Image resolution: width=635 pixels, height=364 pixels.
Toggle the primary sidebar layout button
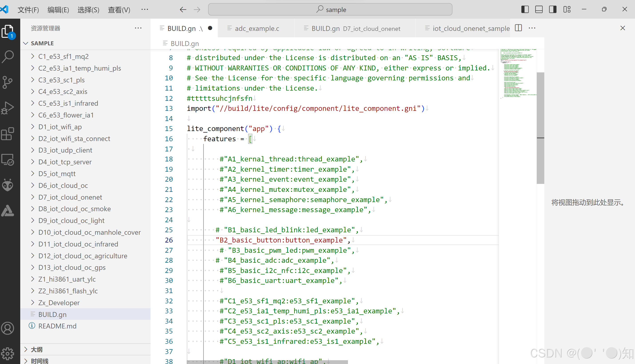click(525, 10)
